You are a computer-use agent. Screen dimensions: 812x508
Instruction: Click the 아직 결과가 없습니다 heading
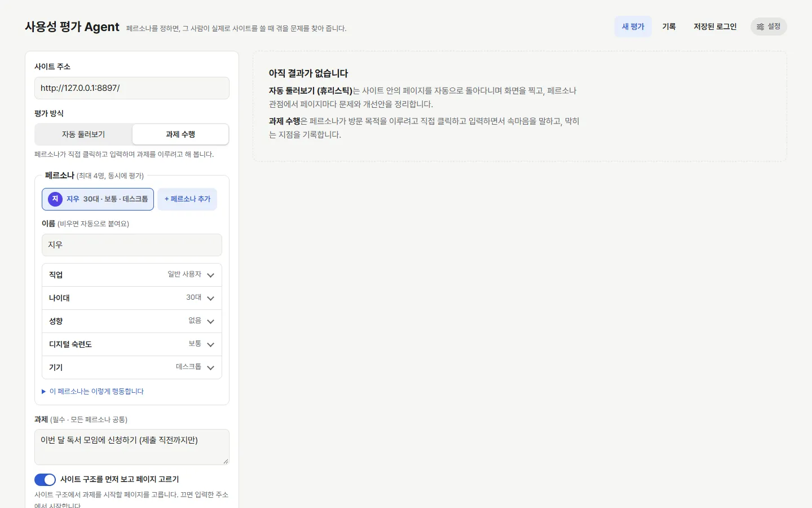coord(308,73)
